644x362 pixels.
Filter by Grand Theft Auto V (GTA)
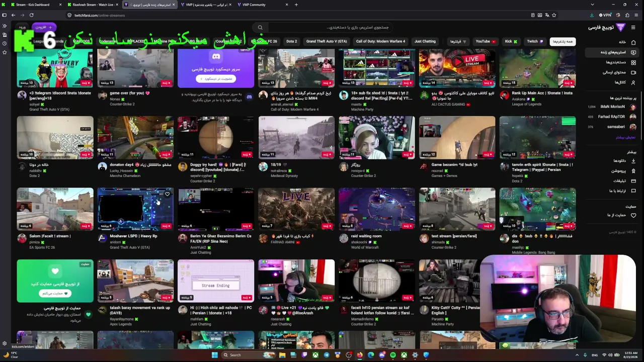(x=327, y=41)
